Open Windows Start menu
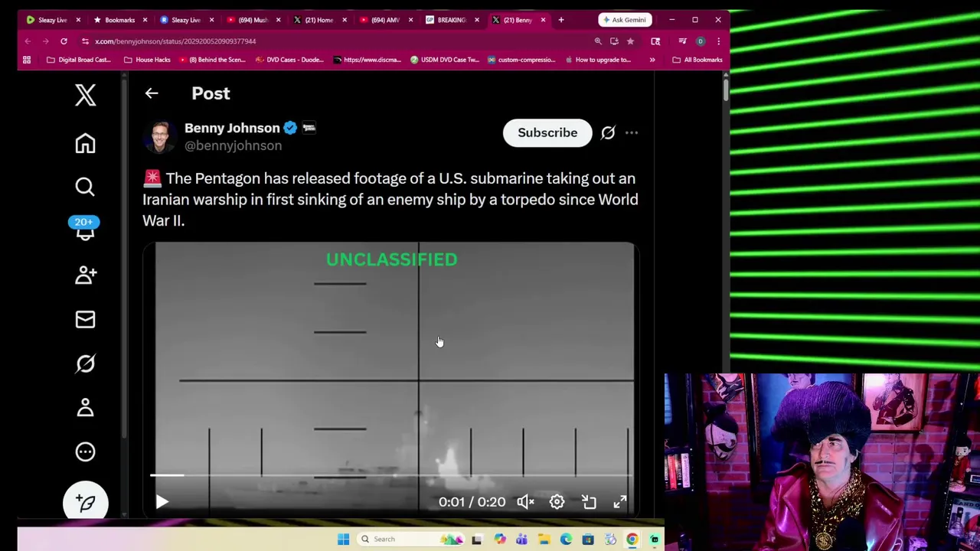This screenshot has height=551, width=980. click(x=343, y=540)
